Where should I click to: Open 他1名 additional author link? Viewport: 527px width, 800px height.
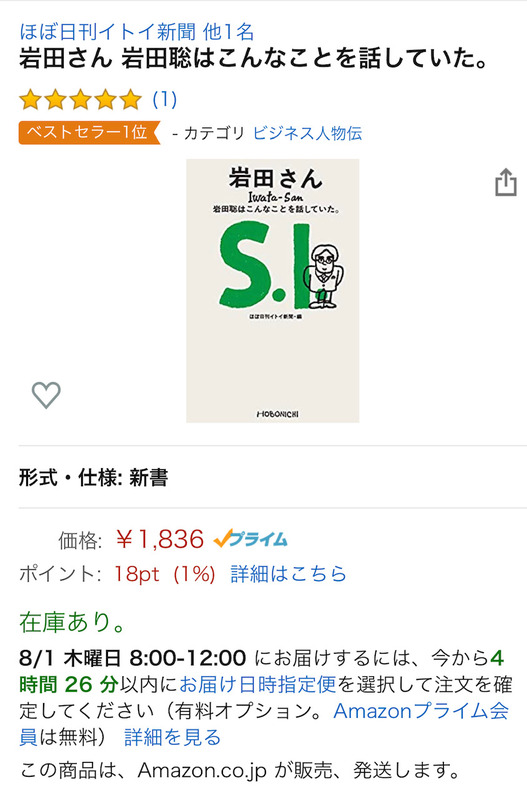[x=229, y=32]
